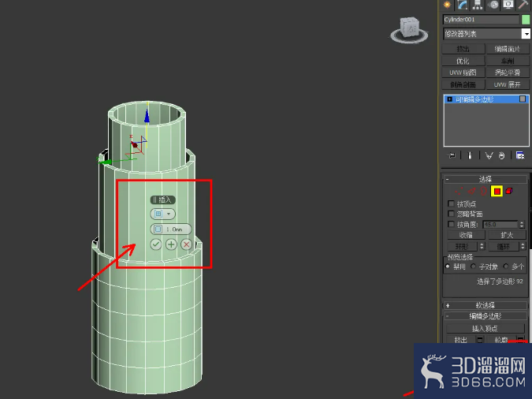Open 挤出 settings box in rollout
Image resolution: width=532 pixels, height=399 pixels.
point(480,340)
